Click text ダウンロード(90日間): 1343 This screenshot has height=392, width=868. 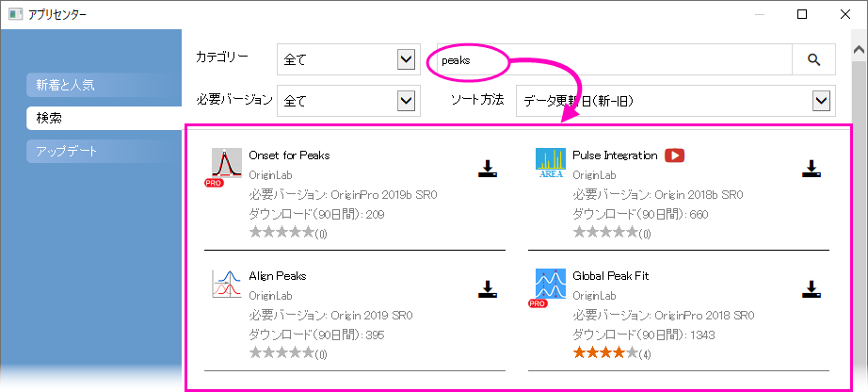click(x=643, y=335)
